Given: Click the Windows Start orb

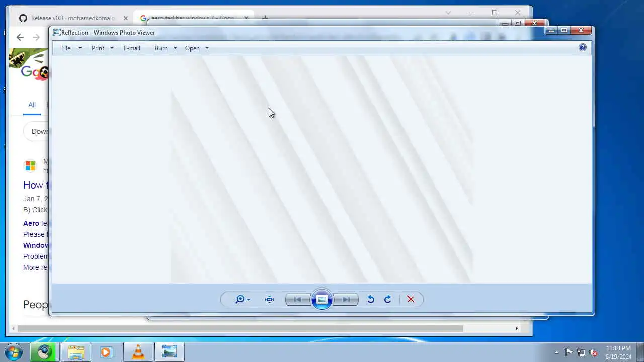Looking at the screenshot, I should coord(14,352).
